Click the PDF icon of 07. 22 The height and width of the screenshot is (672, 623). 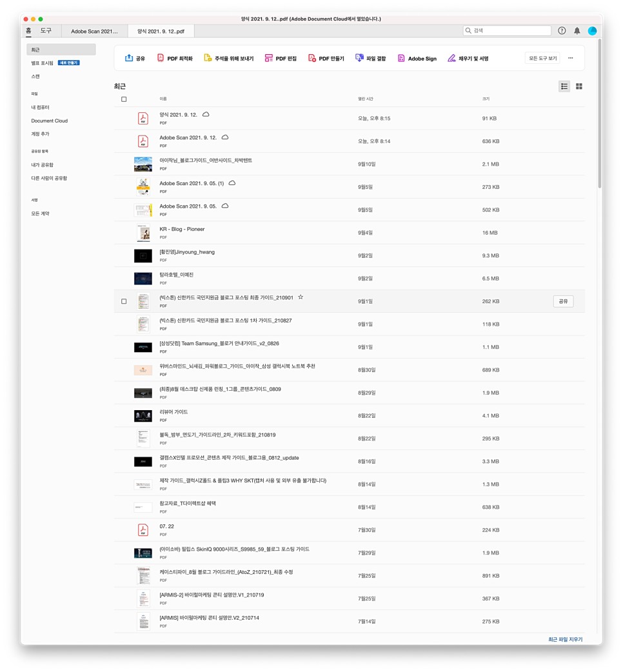click(143, 529)
